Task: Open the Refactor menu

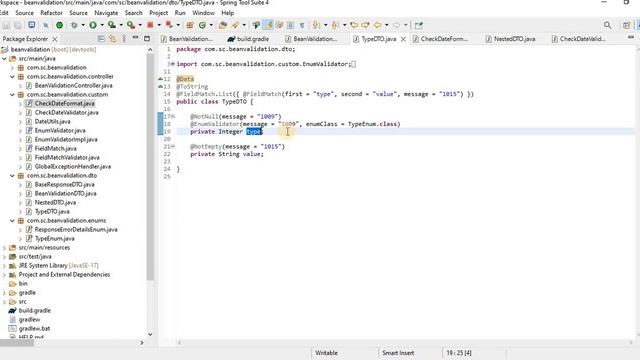Action: coord(51,13)
